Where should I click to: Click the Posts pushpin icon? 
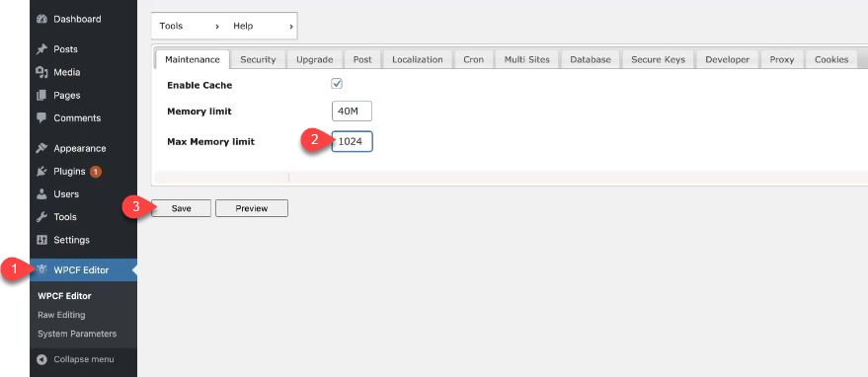click(41, 49)
